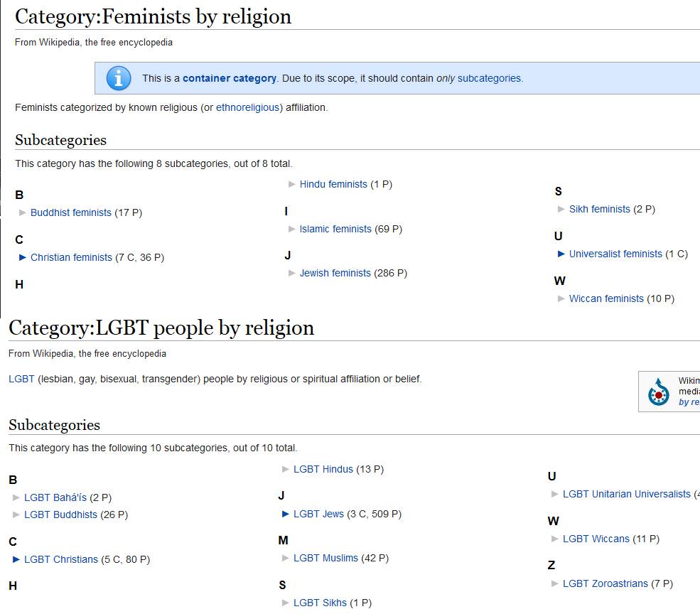The image size is (700, 614).
Task: Click the arrow beside Jewish feminists
Action: (x=292, y=273)
